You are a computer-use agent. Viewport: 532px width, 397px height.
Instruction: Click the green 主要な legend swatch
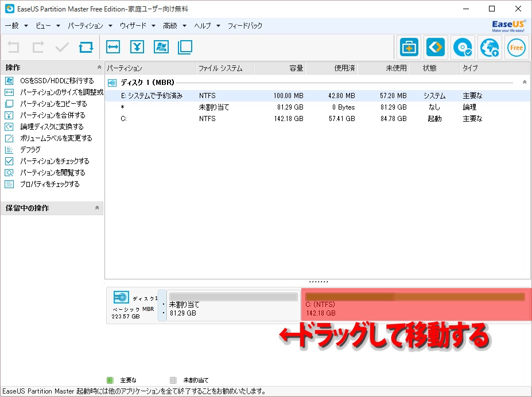tap(110, 380)
